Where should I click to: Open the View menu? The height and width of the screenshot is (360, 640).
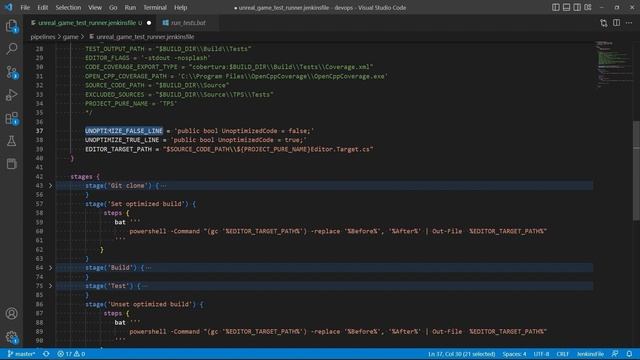95,7
